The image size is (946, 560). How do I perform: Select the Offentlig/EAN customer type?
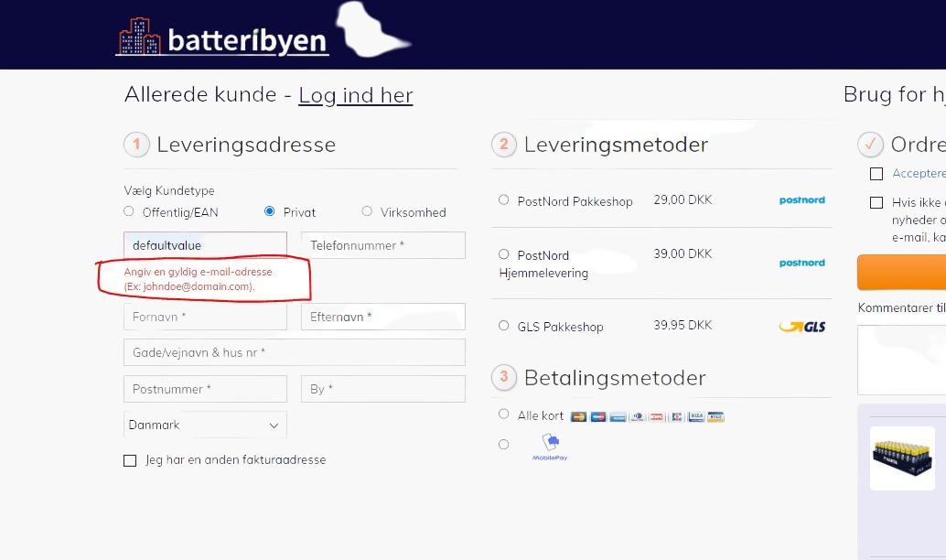click(x=129, y=211)
